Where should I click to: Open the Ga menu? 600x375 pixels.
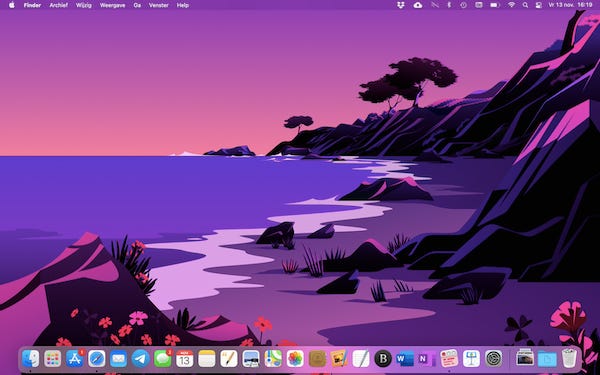[137, 5]
